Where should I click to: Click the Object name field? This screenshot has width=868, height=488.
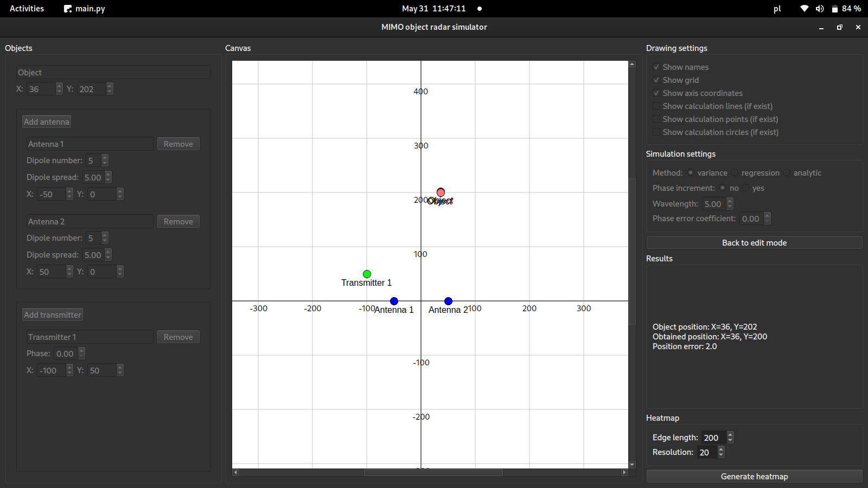click(x=113, y=72)
